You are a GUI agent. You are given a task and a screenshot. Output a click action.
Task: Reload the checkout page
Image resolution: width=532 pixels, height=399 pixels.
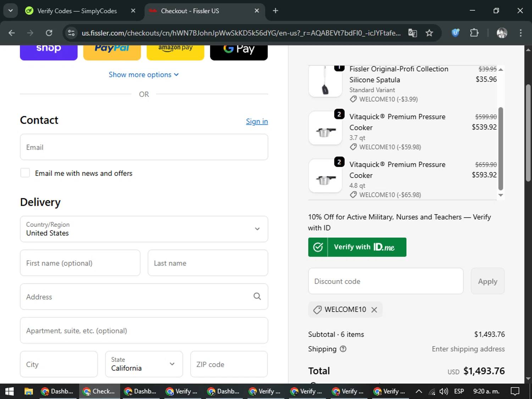click(x=49, y=33)
